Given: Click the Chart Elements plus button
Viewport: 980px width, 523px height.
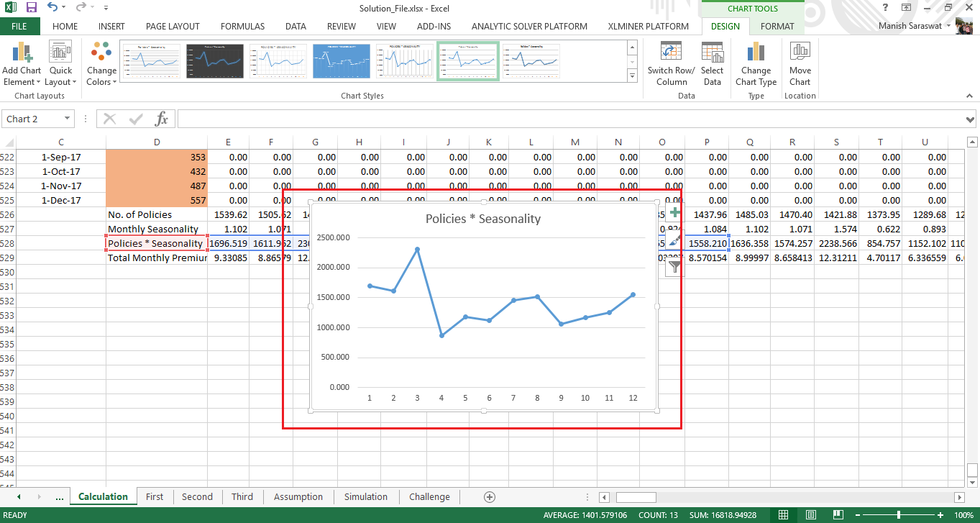Looking at the screenshot, I should coord(674,213).
